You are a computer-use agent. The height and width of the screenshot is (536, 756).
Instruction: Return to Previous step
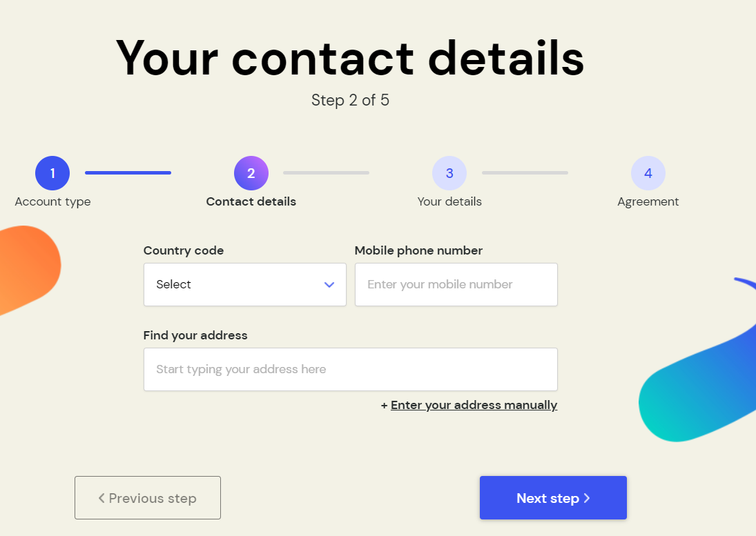point(148,498)
